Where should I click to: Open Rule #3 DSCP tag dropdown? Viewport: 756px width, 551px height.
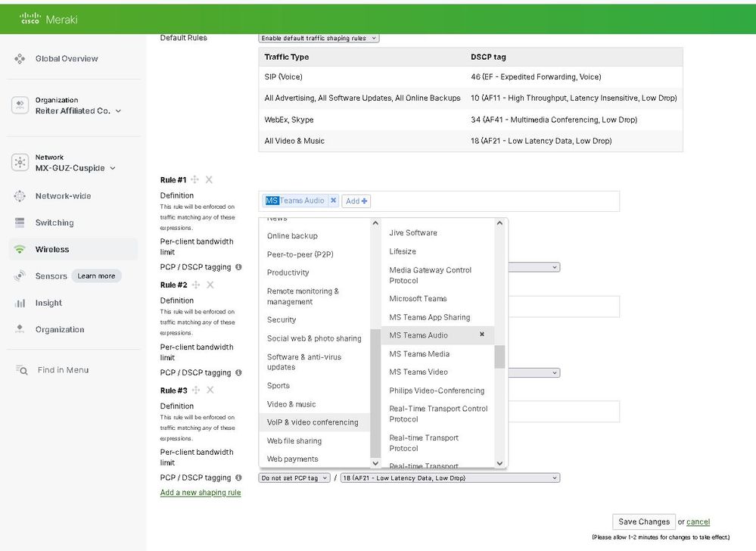[x=450, y=478]
